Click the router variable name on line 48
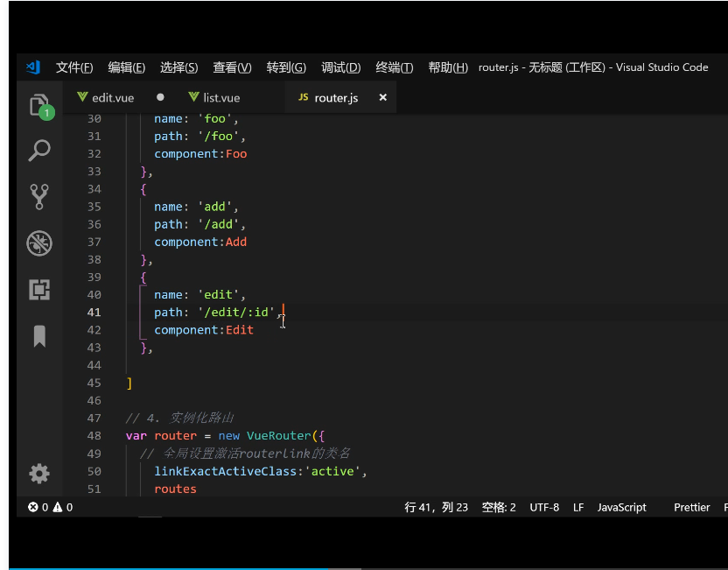Image resolution: width=728 pixels, height=570 pixels. tap(176, 435)
